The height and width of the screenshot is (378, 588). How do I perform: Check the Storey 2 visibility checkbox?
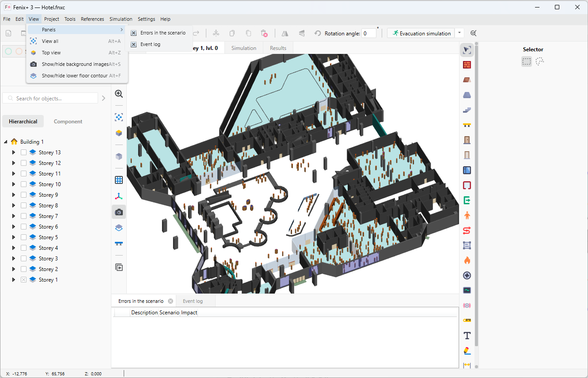(23, 269)
